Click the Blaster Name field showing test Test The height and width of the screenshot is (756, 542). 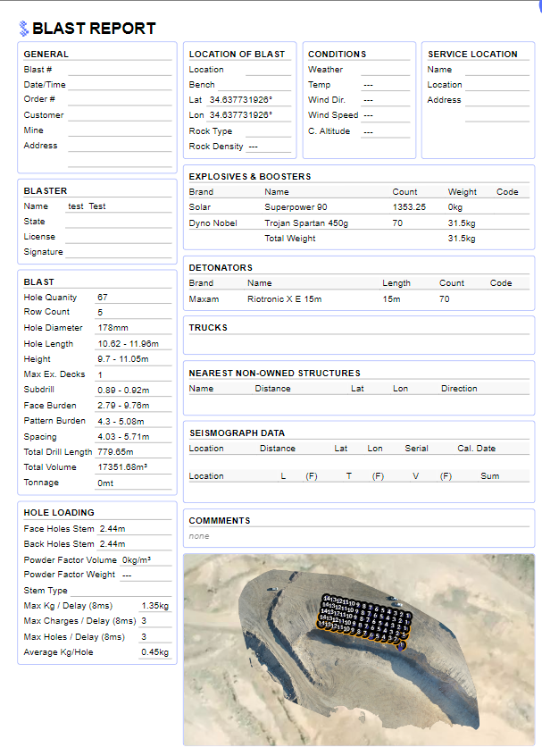(x=119, y=206)
